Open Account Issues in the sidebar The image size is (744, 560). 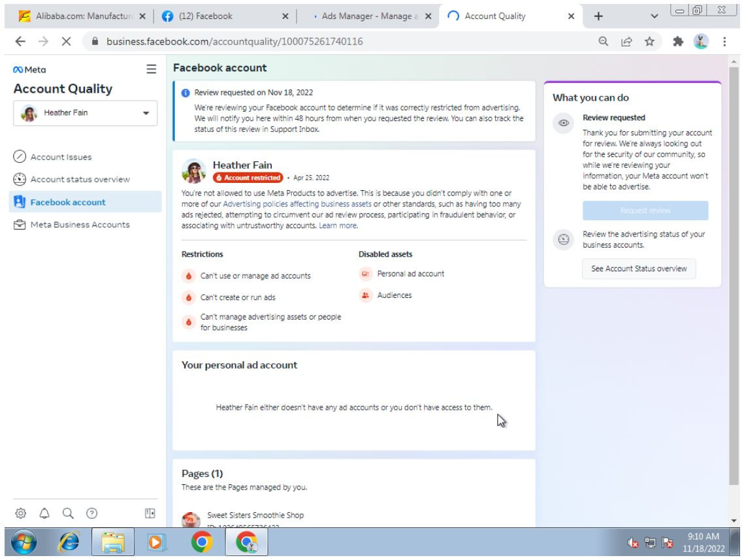click(86, 157)
